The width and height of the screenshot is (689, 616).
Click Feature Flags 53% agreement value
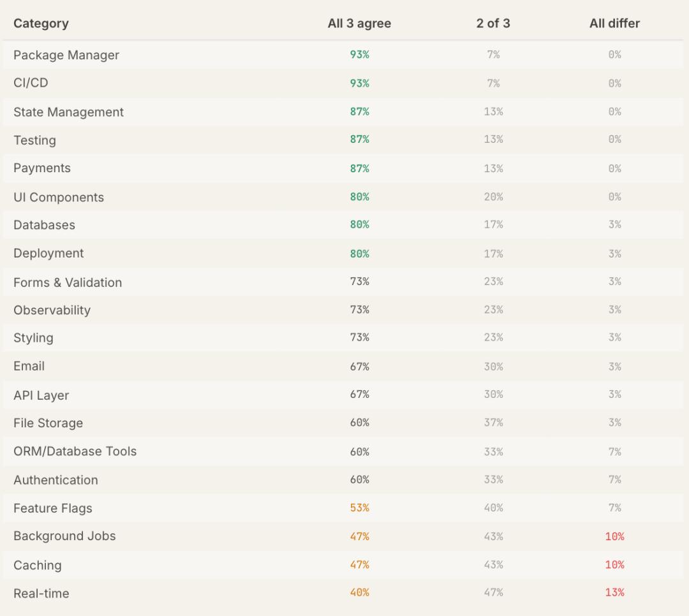(x=359, y=508)
